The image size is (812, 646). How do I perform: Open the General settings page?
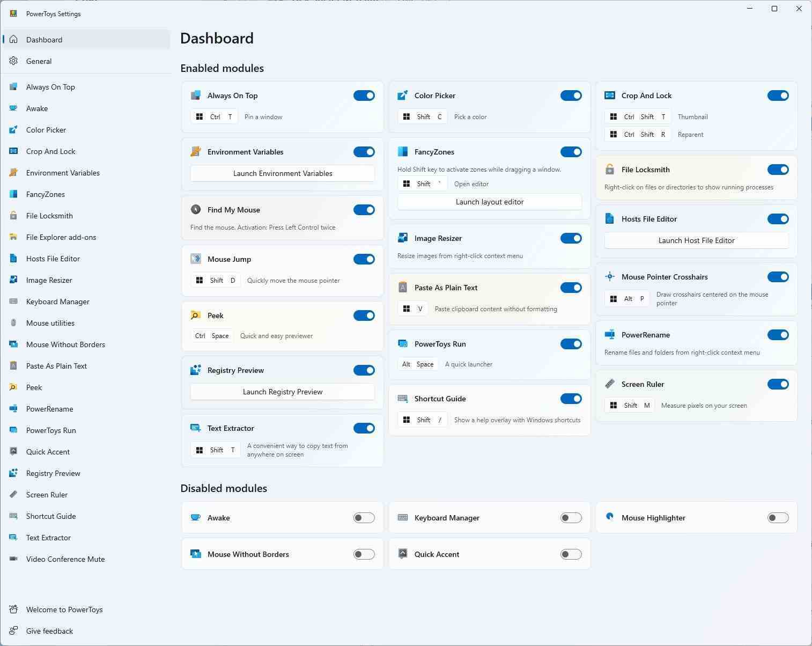86,61
